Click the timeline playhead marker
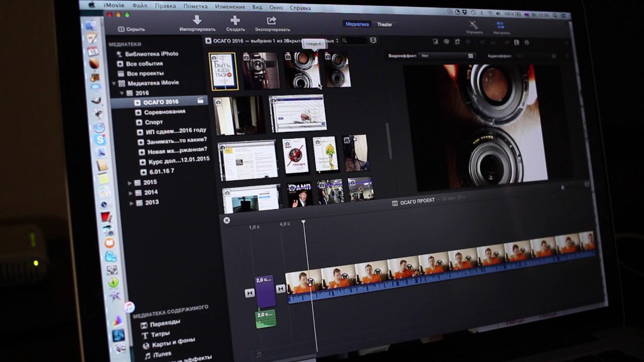 coord(303,222)
